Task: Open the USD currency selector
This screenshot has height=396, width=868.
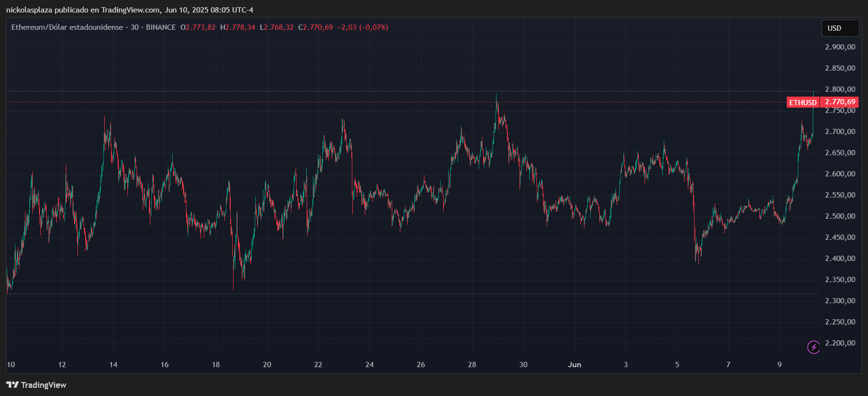Action: coord(840,28)
